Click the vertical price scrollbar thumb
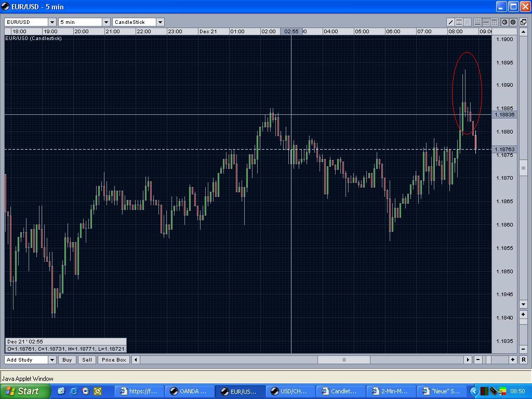Screen dimensions: 532x399 click(523, 168)
